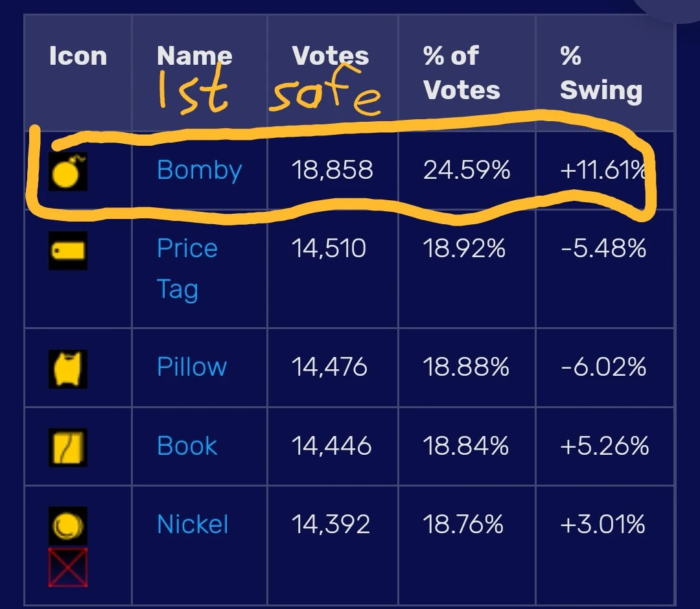Click the red crossed-out elimination icon
The image size is (700, 609).
[x=68, y=567]
